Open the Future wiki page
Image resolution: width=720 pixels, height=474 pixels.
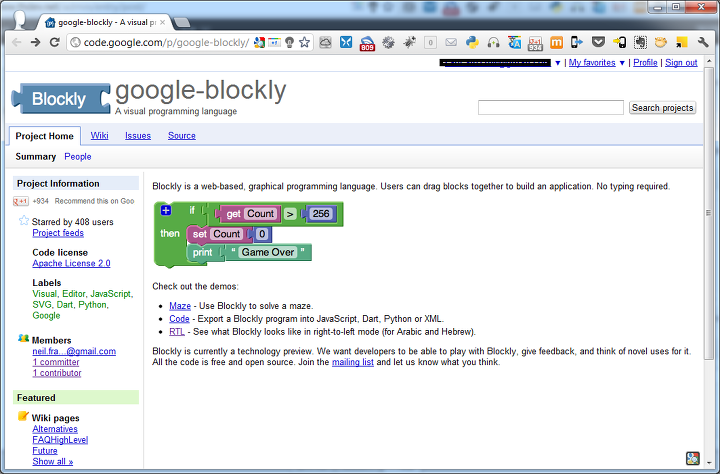[45, 451]
